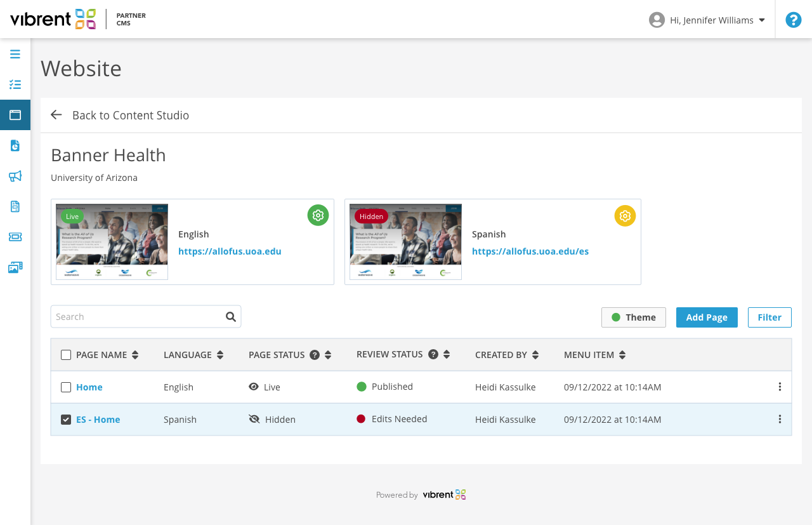Click the Edits Needed status text
This screenshot has height=525, width=812.
pyautogui.click(x=400, y=419)
